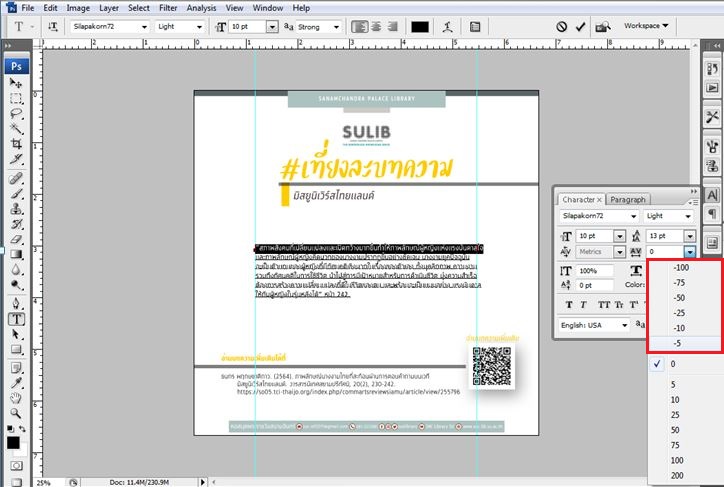
Task: Select the Clone Stamp tool
Action: pos(16,209)
